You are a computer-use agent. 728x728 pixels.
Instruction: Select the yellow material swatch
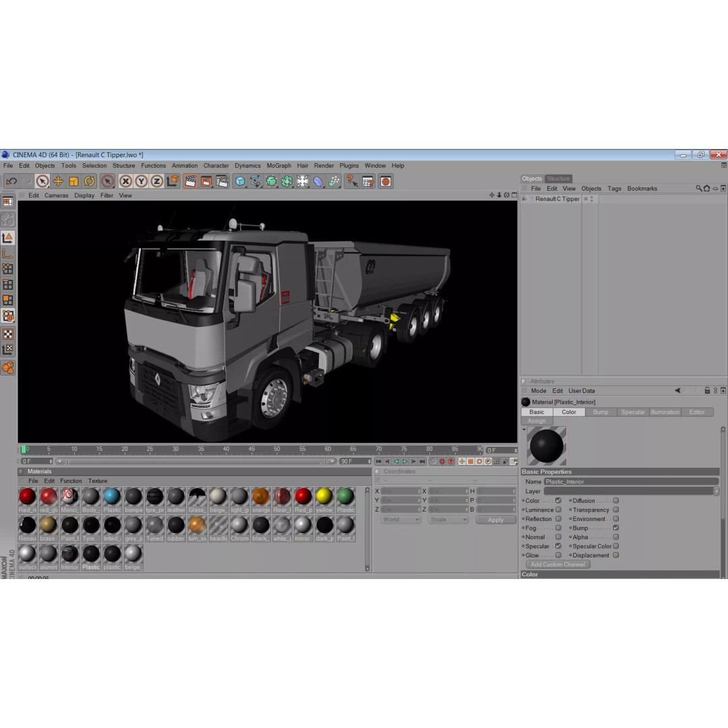pyautogui.click(x=324, y=500)
